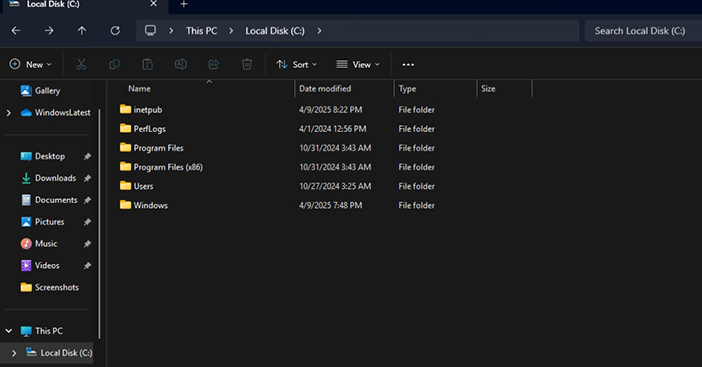Select the Program Files (x86) folder
The width and height of the screenshot is (702, 367).
(168, 167)
